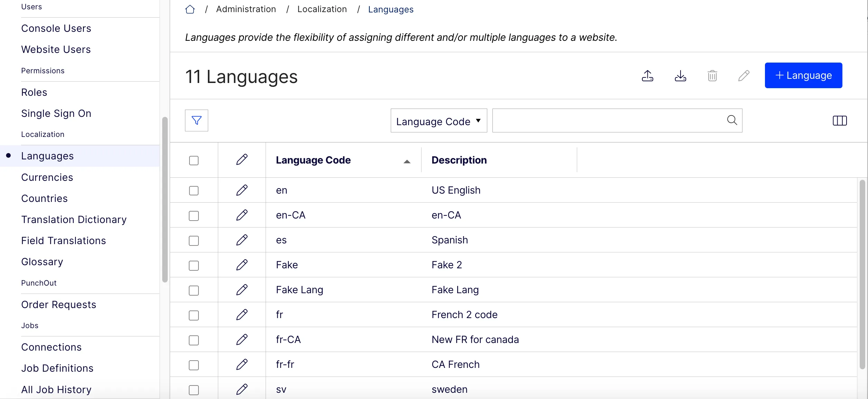Viewport: 868px width, 399px height.
Task: Open the column chooser icon
Action: coord(840,121)
